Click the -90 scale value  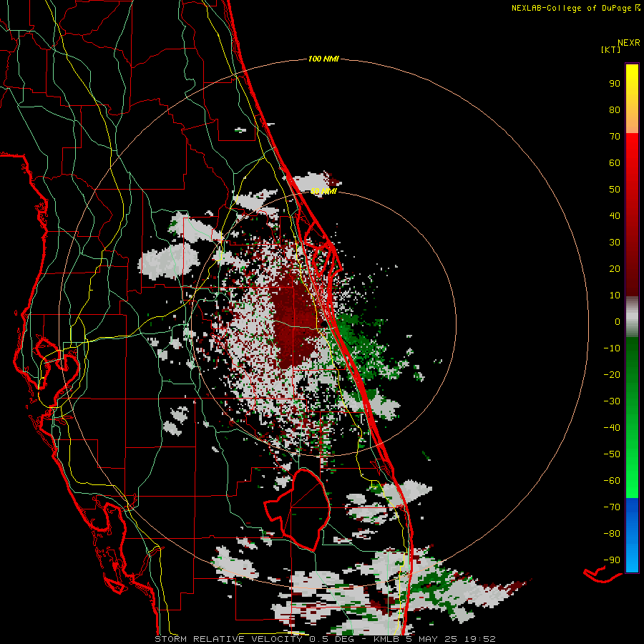[612, 560]
